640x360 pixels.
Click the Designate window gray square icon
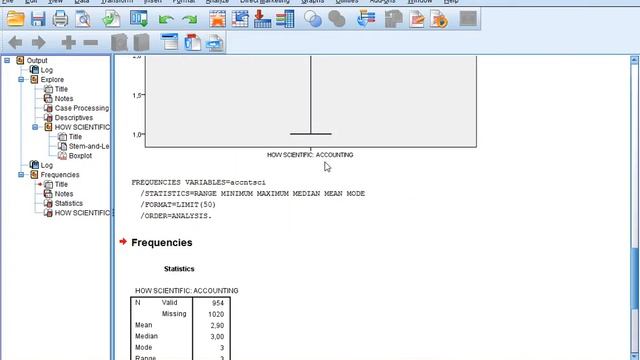(468, 19)
